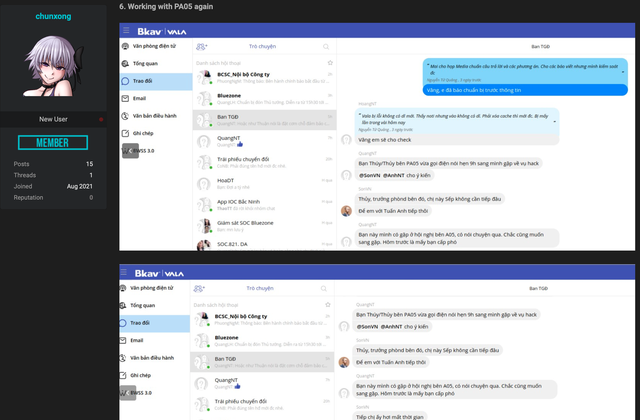
Task: Click the @SơnVN mention in upper screenshot
Action: pos(369,176)
